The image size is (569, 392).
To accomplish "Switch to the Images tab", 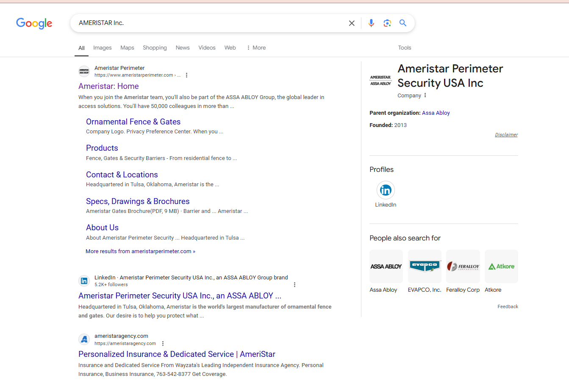I will pyautogui.click(x=103, y=48).
